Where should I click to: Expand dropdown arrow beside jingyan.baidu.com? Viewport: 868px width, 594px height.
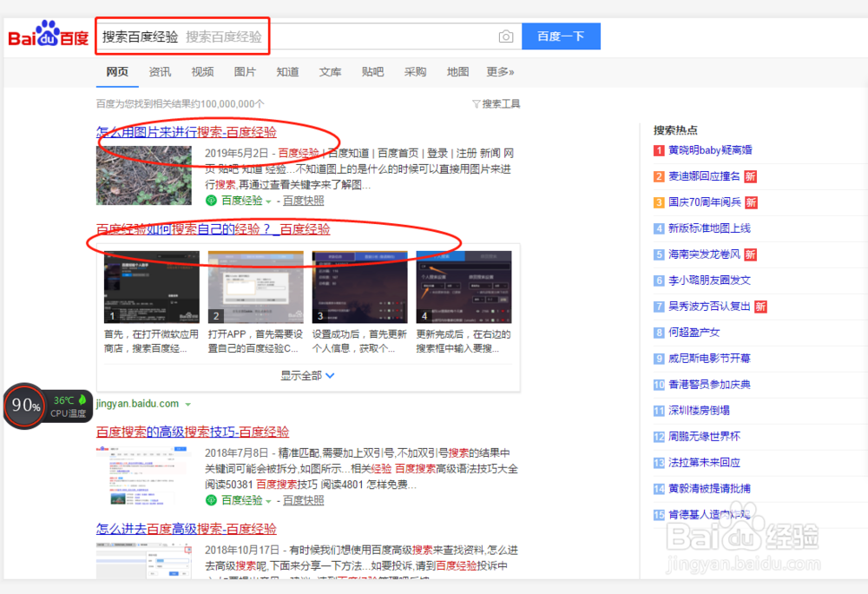click(x=188, y=405)
